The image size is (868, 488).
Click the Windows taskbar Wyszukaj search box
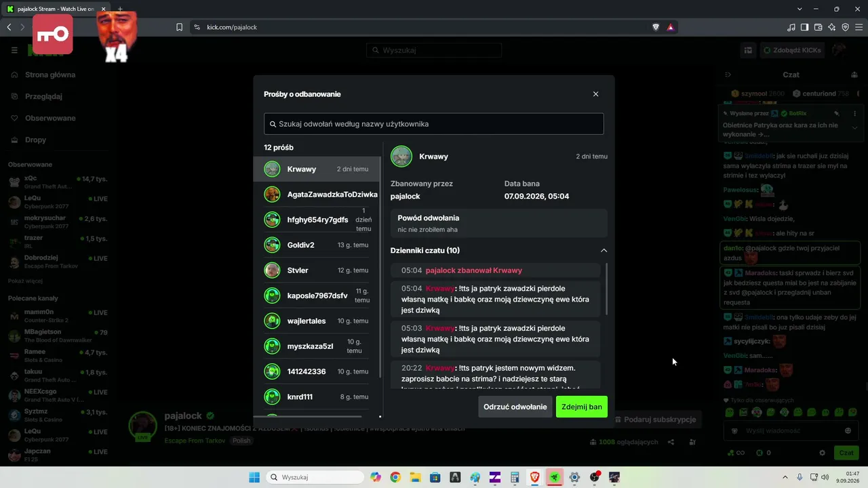coord(314,477)
